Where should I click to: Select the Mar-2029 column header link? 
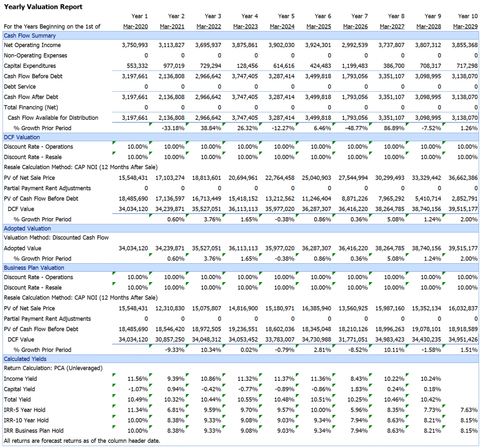(x=465, y=27)
